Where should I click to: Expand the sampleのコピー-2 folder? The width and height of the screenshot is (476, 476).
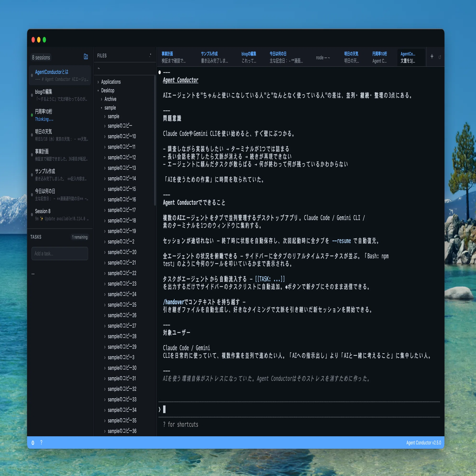(x=105, y=242)
